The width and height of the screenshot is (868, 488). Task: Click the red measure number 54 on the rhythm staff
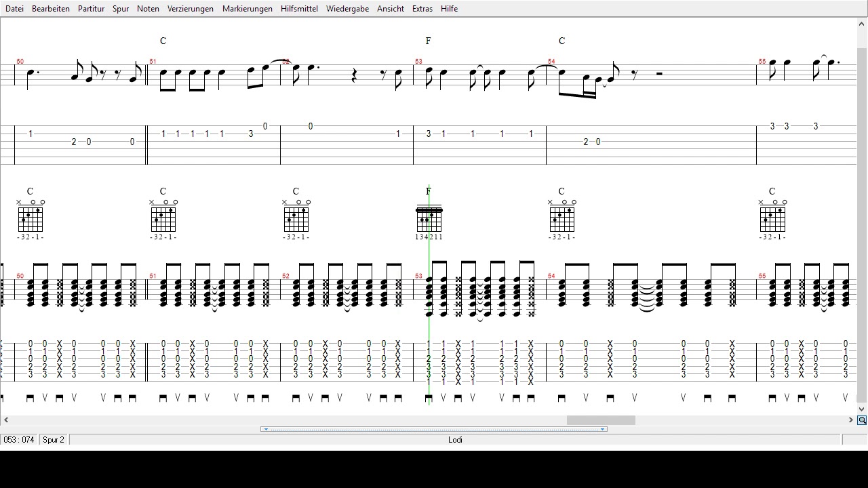[x=552, y=277]
